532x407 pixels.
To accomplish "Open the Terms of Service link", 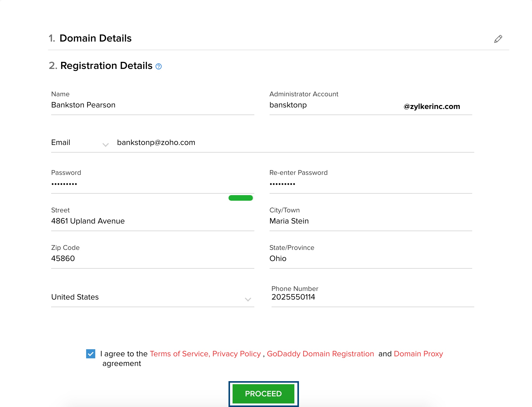I will (179, 354).
